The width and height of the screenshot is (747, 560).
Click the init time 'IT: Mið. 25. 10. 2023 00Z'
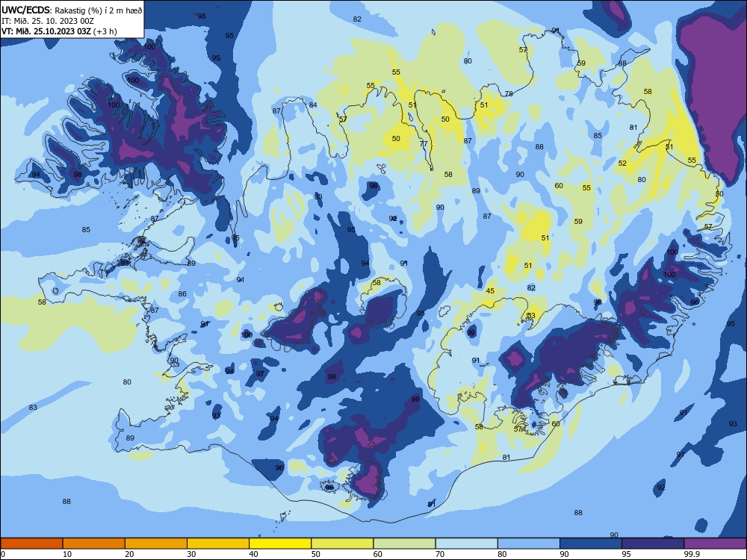pos(48,21)
